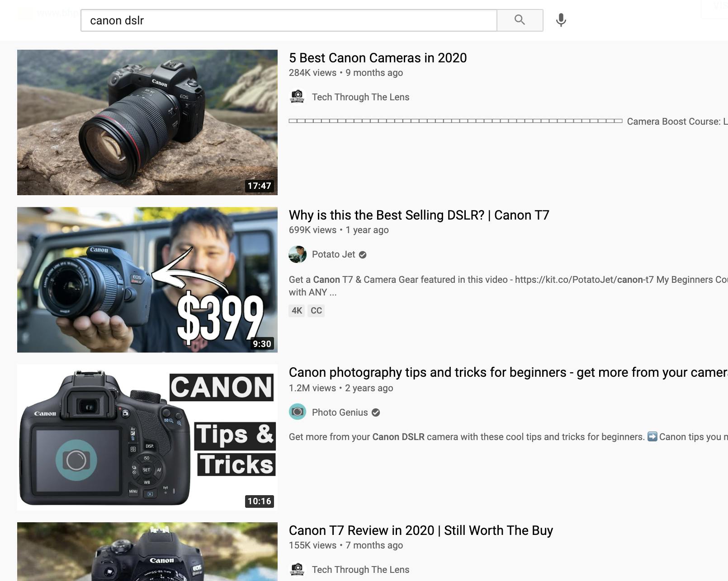Click the 9:30 duration badge

click(262, 344)
